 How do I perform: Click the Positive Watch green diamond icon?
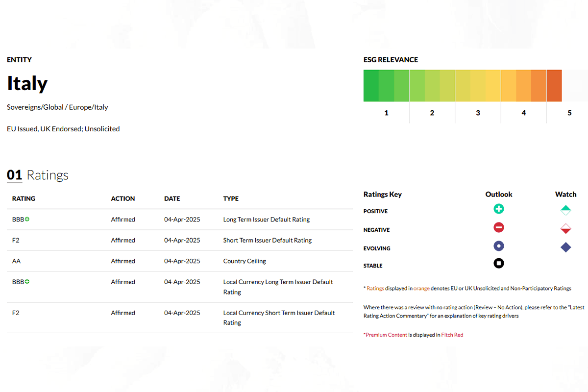pos(565,211)
